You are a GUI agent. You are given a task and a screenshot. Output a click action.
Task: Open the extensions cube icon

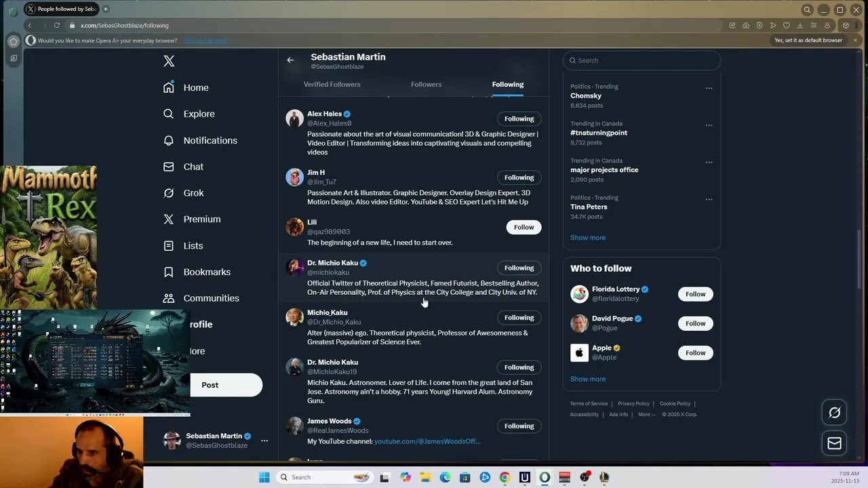[x=846, y=25]
